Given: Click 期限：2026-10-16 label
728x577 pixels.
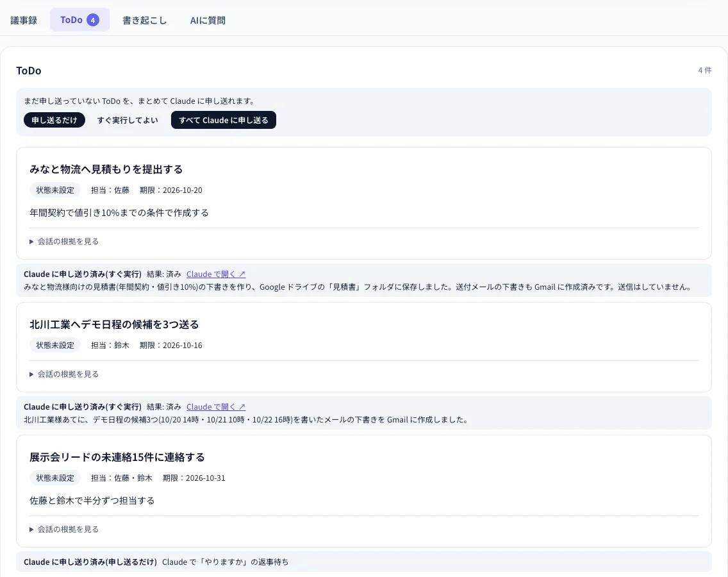Looking at the screenshot, I should [x=171, y=345].
